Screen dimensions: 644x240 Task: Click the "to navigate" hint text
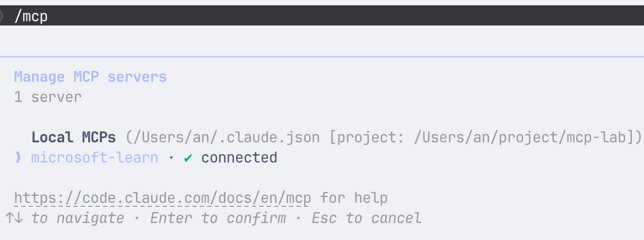coord(78,218)
